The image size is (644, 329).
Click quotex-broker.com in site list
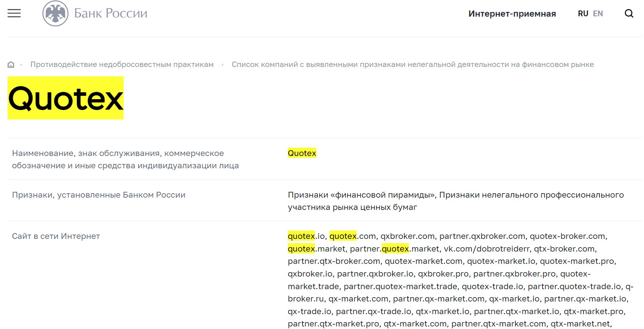tap(568, 236)
